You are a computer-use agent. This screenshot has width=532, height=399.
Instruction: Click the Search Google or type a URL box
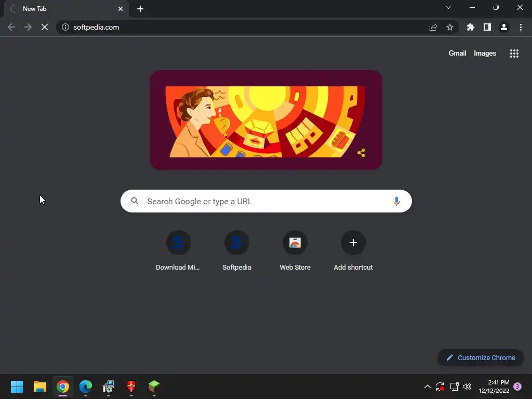click(266, 201)
